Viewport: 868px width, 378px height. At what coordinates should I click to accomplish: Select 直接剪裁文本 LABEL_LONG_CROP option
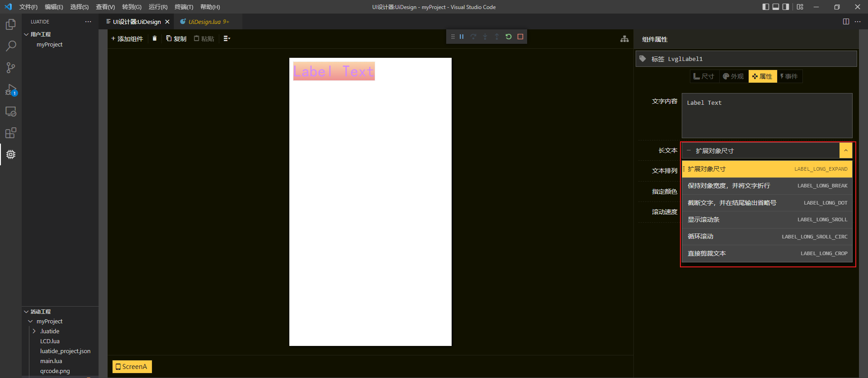click(x=767, y=253)
